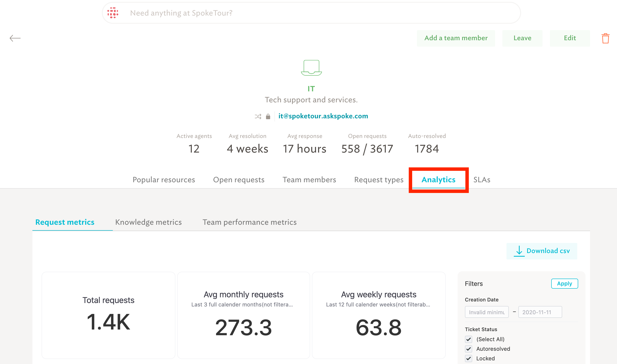Click Avg response value 17 hours

305,149
